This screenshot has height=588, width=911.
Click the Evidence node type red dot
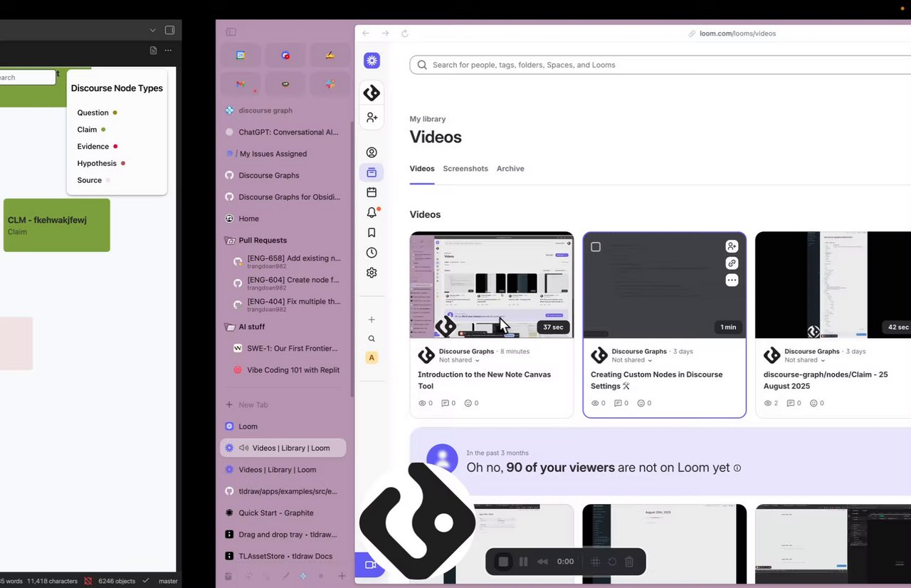click(115, 146)
